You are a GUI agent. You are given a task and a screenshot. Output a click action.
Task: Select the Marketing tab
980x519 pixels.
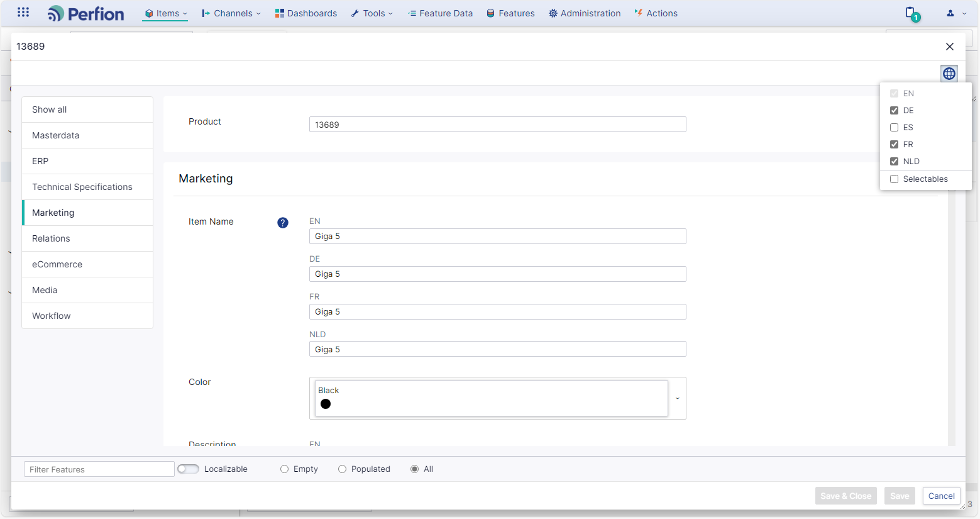pyautogui.click(x=87, y=213)
